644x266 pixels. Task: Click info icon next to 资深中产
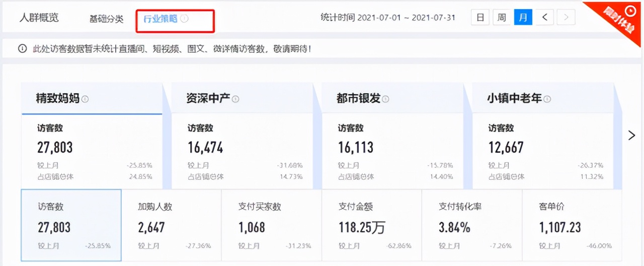[235, 99]
